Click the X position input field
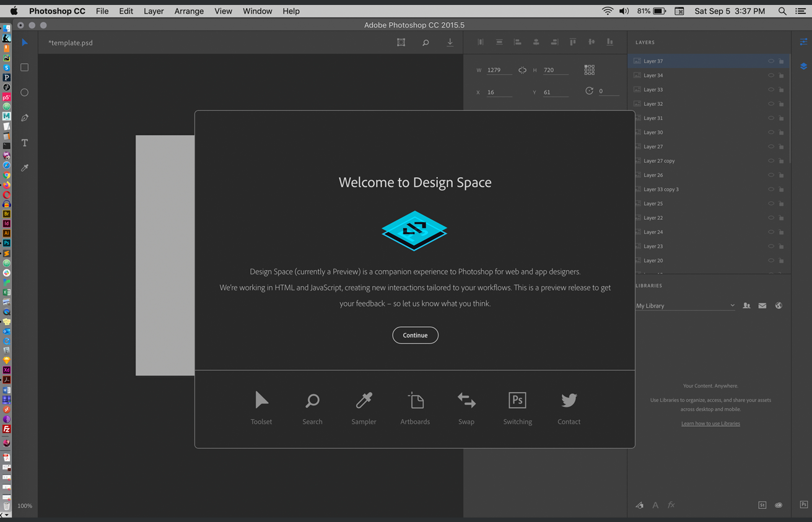This screenshot has height=522, width=812. pos(499,92)
